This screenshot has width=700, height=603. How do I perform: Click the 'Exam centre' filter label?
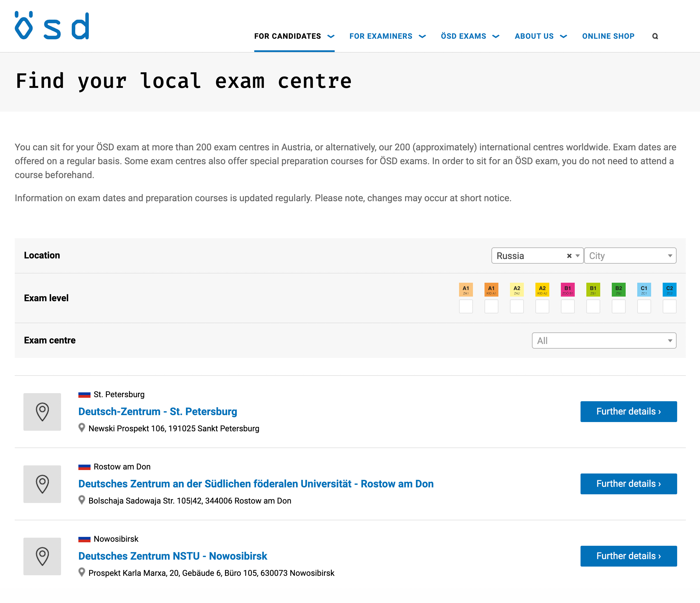50,340
